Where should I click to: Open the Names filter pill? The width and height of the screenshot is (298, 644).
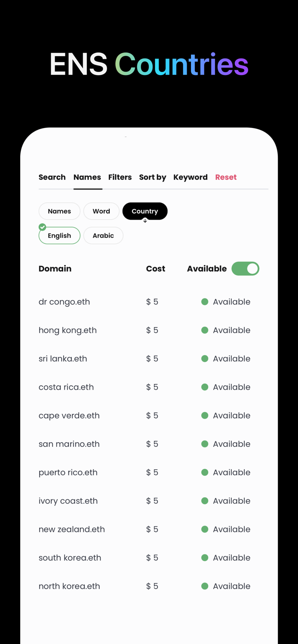coord(59,211)
